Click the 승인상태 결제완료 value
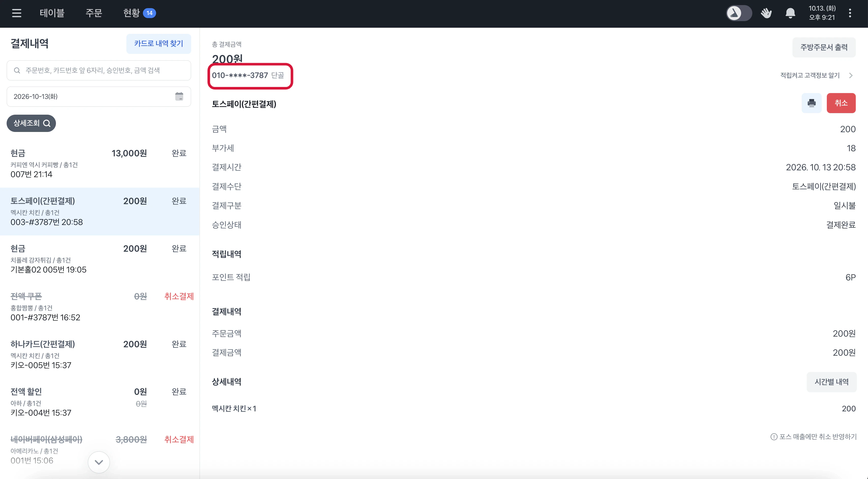The height and width of the screenshot is (479, 868). coord(841,225)
